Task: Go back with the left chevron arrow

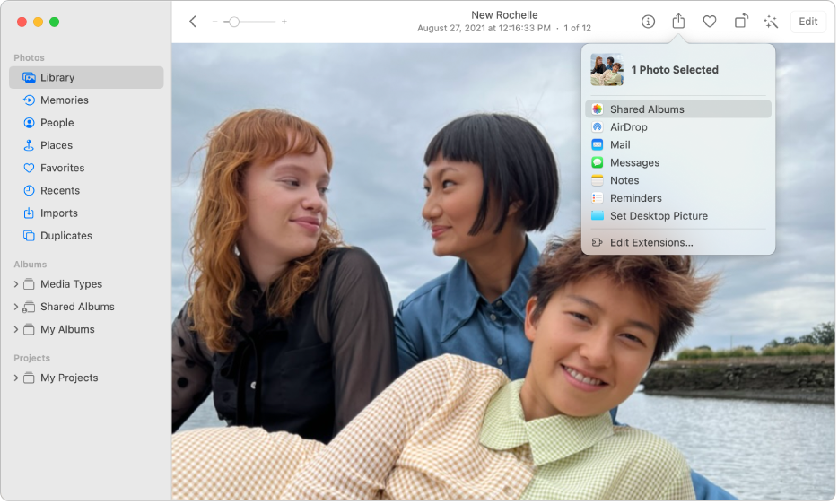Action: point(193,22)
